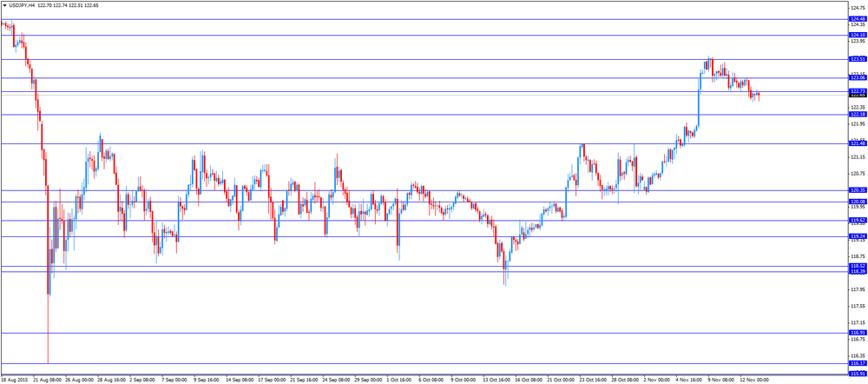Click the 1 Oct 16:00 time axis label
This screenshot has width=868, height=384.
tap(401, 381)
